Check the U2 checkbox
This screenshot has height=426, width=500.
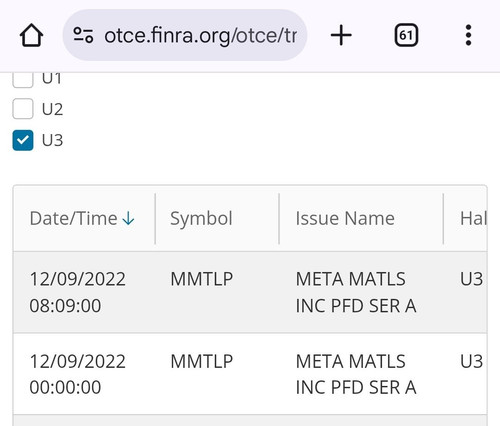click(23, 109)
